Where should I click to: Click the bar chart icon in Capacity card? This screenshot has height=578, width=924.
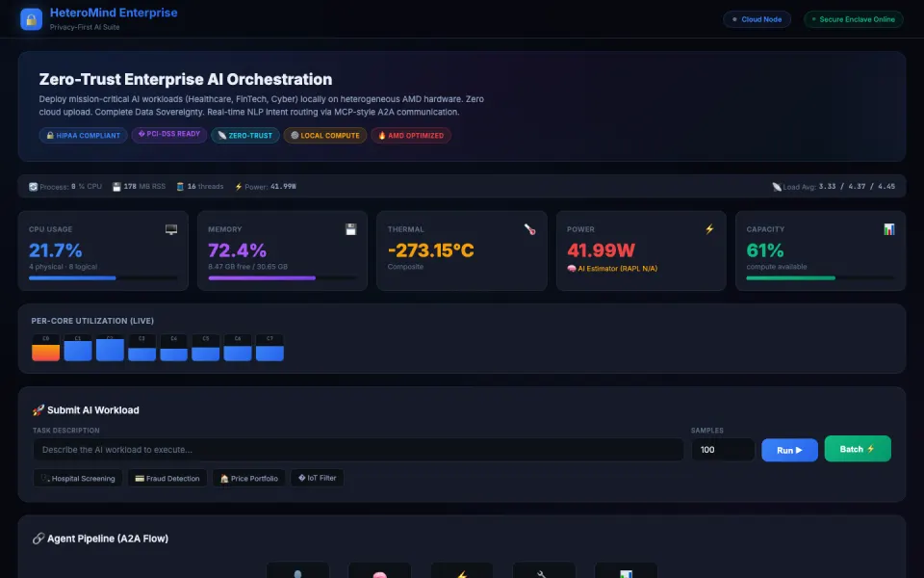[888, 229]
